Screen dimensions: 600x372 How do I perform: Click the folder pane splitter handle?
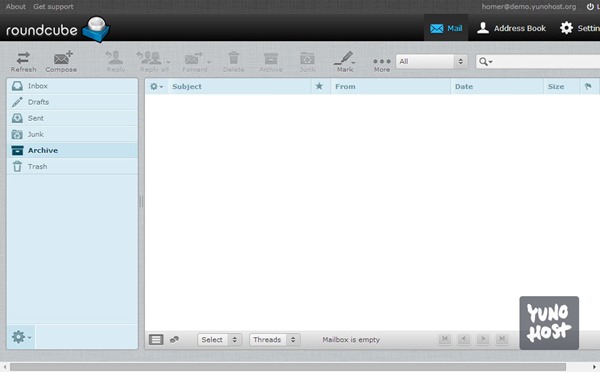click(141, 201)
